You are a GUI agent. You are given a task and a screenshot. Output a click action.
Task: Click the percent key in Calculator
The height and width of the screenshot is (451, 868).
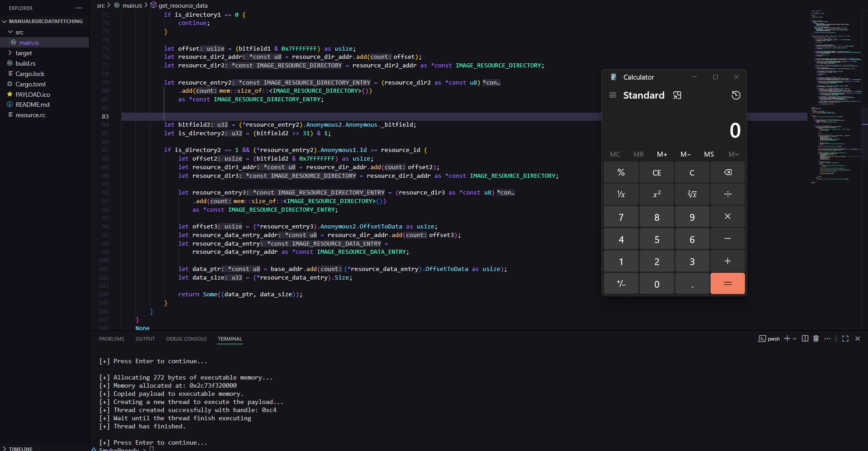(621, 172)
